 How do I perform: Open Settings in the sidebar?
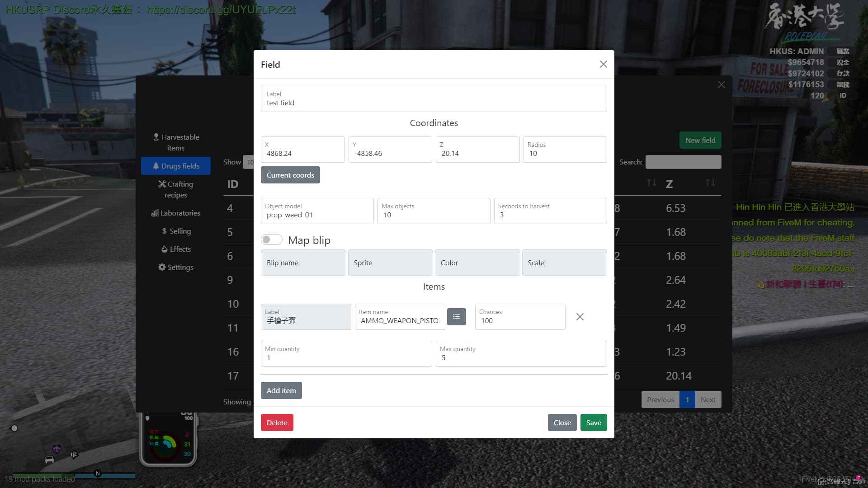coord(176,267)
